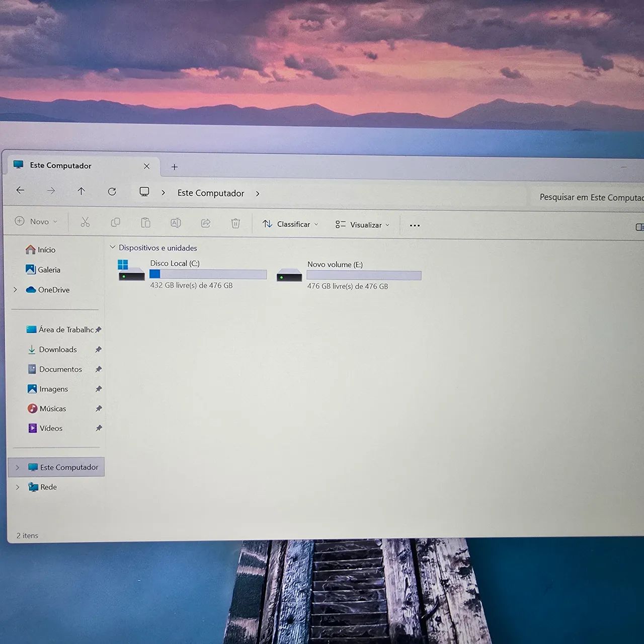Expand the Rede tree node
Viewport: 644px width, 644px height.
18,487
